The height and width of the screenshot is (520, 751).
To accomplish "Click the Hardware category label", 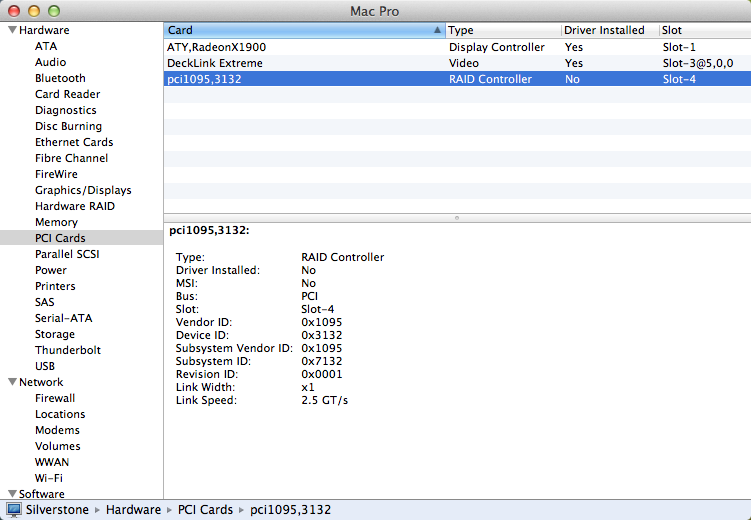I will click(x=44, y=30).
